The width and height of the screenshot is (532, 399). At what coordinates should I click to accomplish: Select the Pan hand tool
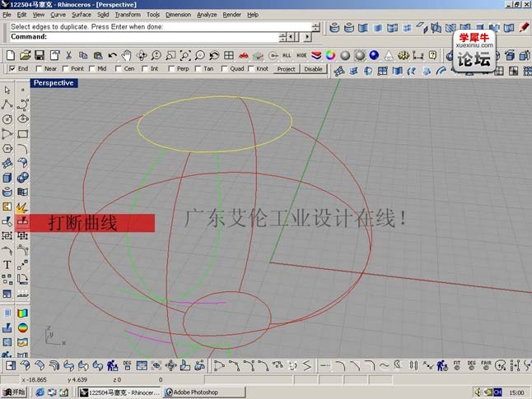point(127,55)
